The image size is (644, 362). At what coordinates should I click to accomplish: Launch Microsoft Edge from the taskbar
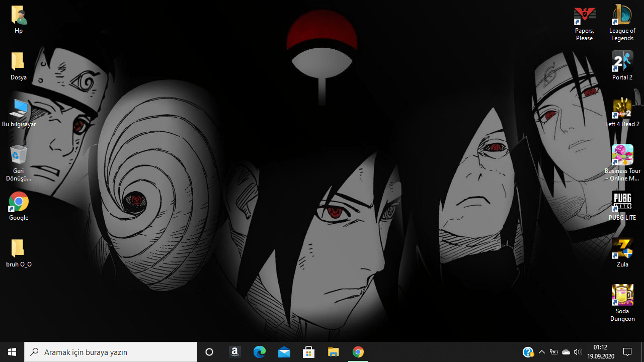(x=259, y=352)
